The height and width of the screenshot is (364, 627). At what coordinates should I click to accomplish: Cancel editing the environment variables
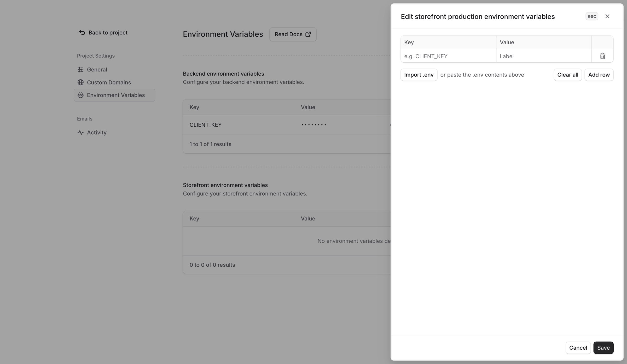[x=578, y=348]
